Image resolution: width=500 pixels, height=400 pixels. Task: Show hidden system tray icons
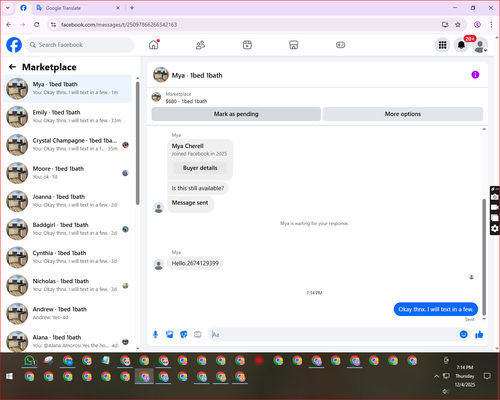pyautogui.click(x=436, y=376)
